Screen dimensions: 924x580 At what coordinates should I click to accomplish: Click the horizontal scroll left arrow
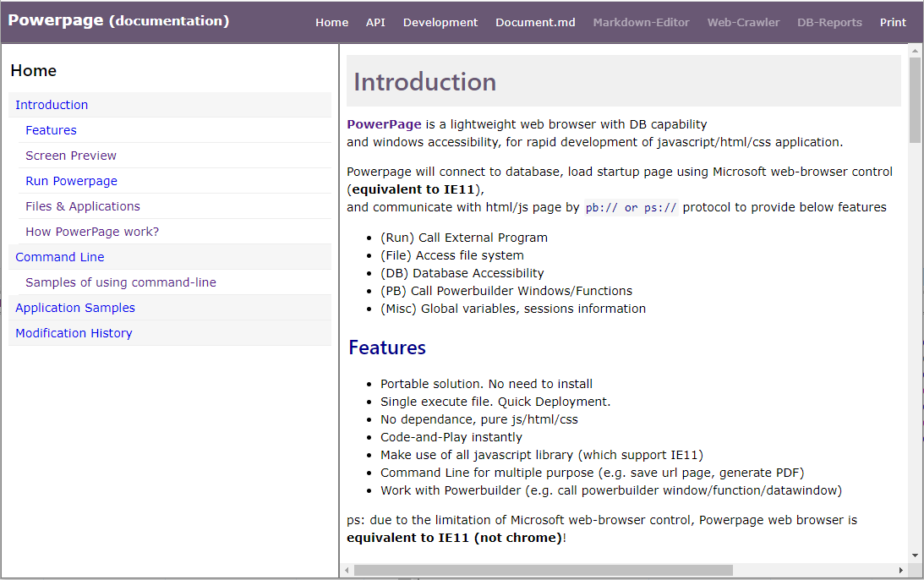(x=347, y=570)
